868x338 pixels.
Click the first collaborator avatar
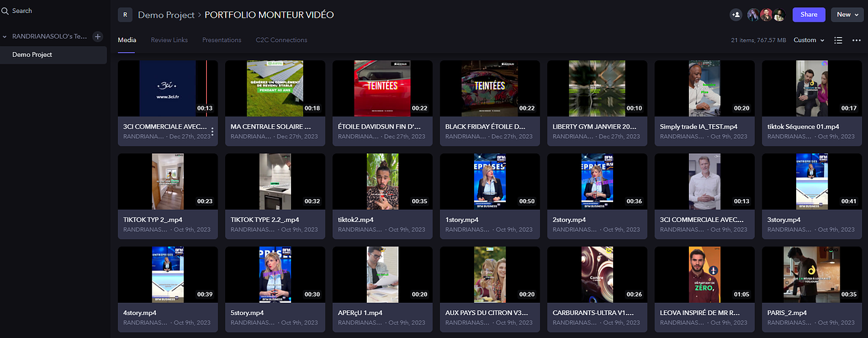tap(753, 14)
